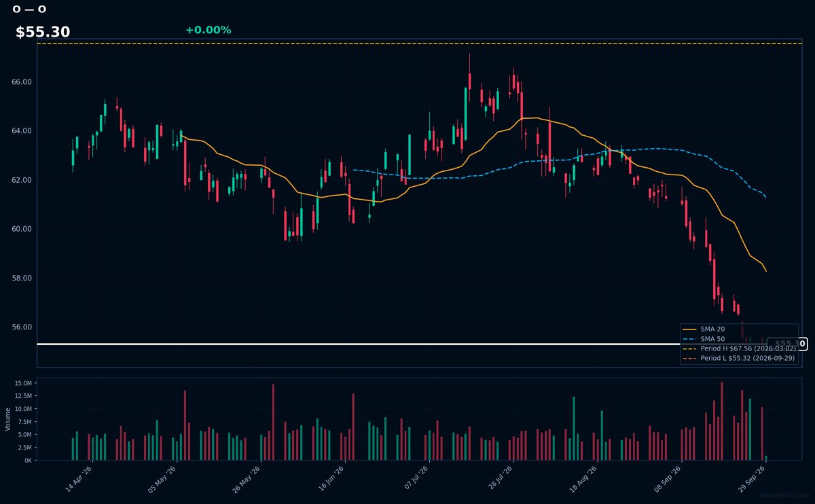Click the 60.00 price axis label
Screen dimensions: 815x504
coord(22,229)
